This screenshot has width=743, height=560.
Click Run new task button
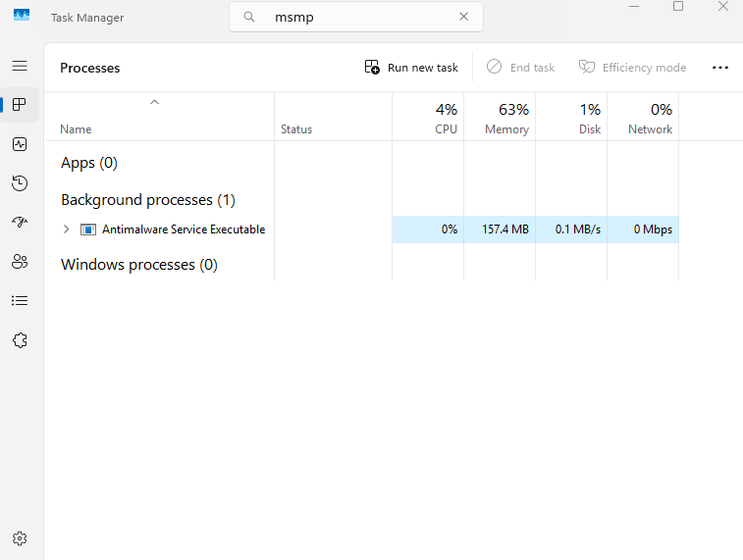tap(411, 68)
